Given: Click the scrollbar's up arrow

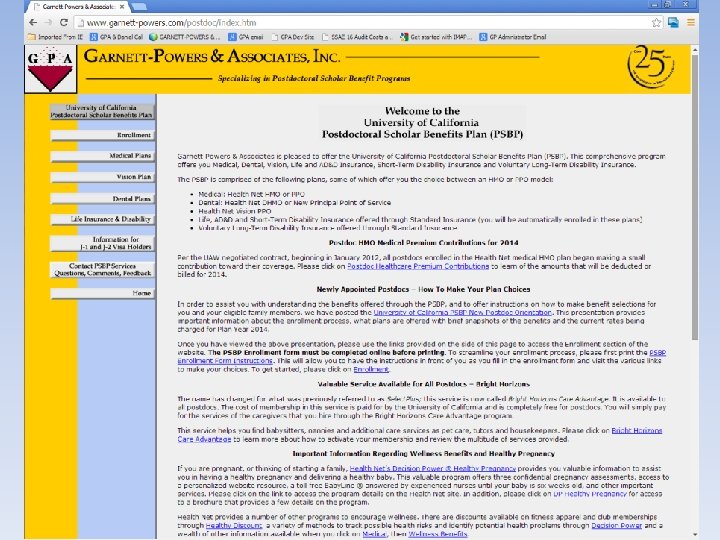Looking at the screenshot, I should [x=695, y=49].
